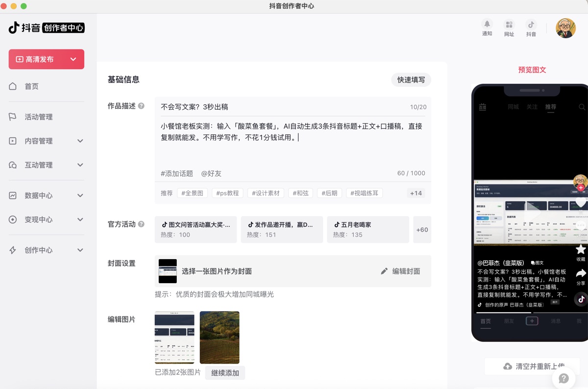Click the spinning music disc in preview
This screenshot has width=588, height=389.
point(581,299)
